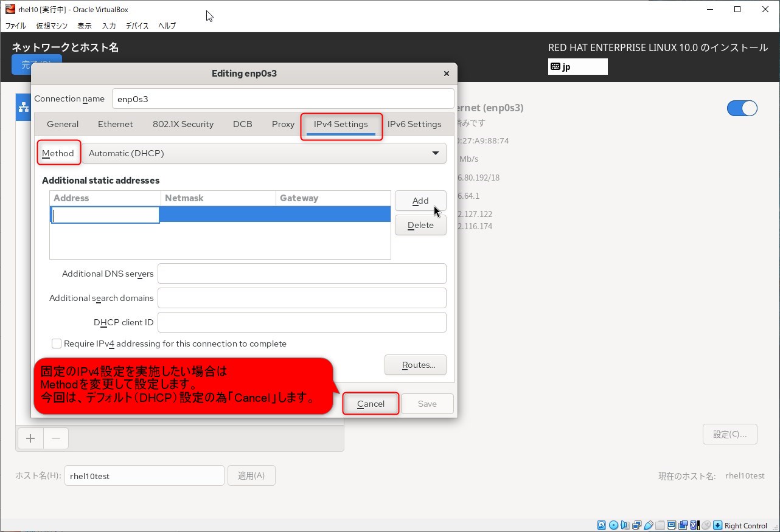Open the Method dropdown showing Automatic (DHCP)
Screen dimensions: 780x532
pos(263,153)
